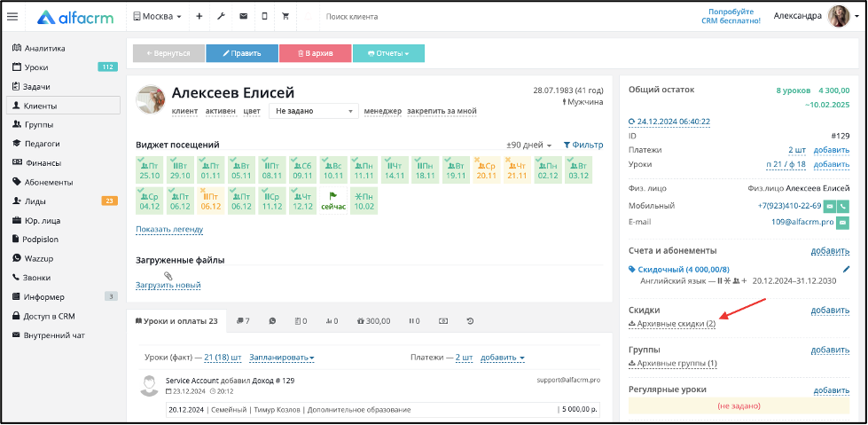The image size is (868, 425).
Task: Open the envelope mail icon in top bar
Action: (x=243, y=17)
